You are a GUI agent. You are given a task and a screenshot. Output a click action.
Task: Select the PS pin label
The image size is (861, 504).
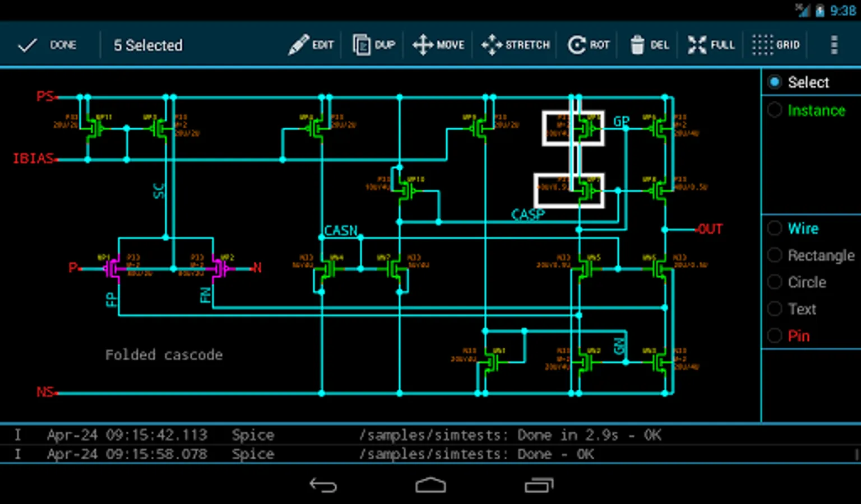click(x=45, y=96)
